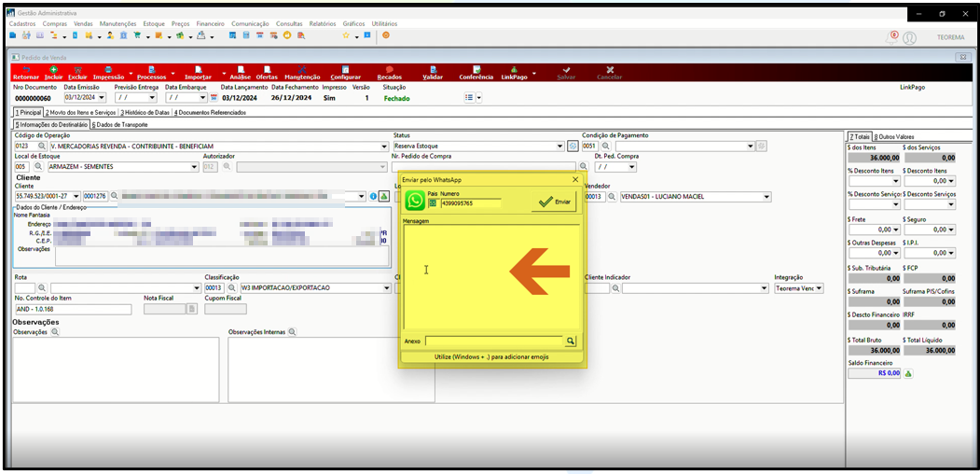This screenshot has height=474, width=980.
Task: Expand the list-view dropdown beside Situação
Action: click(479, 98)
